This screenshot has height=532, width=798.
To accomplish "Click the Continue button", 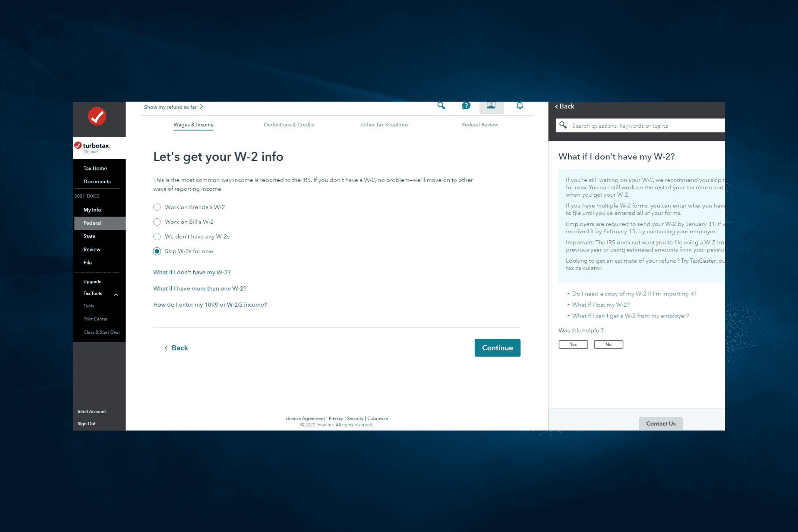I will [x=497, y=347].
